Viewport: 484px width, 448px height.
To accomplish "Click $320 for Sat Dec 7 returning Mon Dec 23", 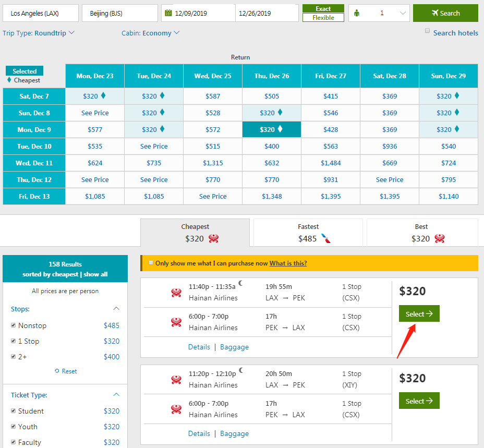I will coord(95,96).
